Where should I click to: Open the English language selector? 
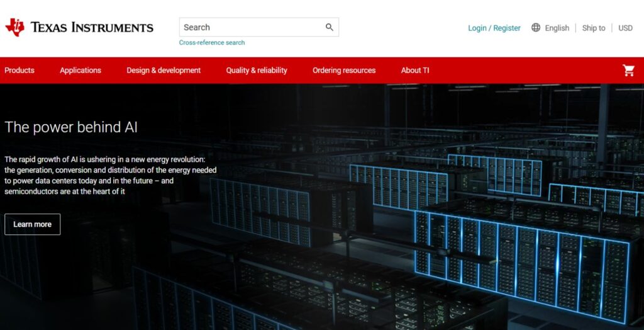(x=557, y=28)
